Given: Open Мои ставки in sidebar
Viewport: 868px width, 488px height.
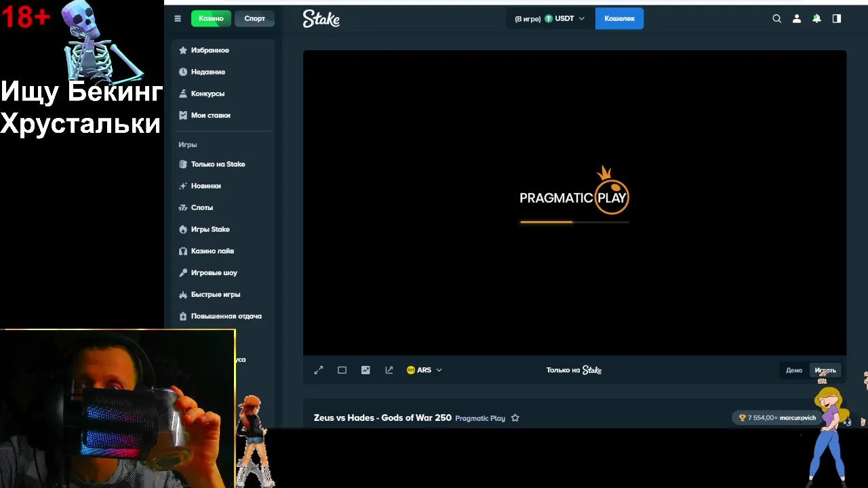Looking at the screenshot, I should click(224, 115).
